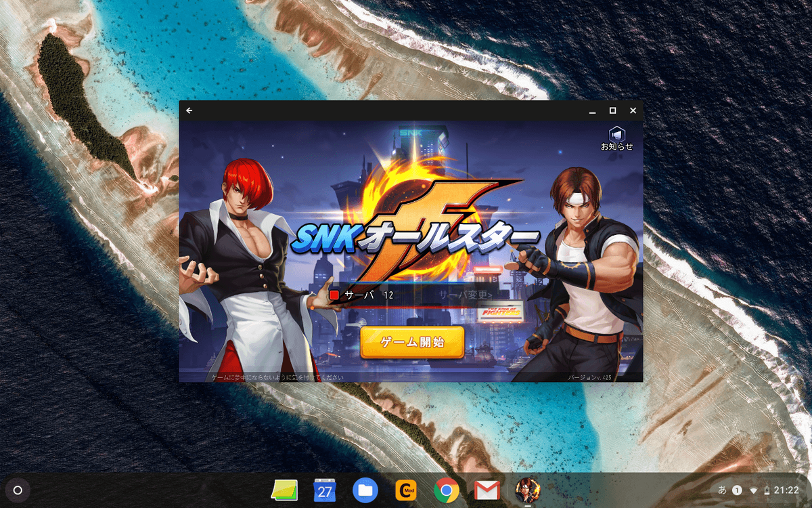
Task: Select the SNK game icon in shelf
Action: click(x=528, y=490)
